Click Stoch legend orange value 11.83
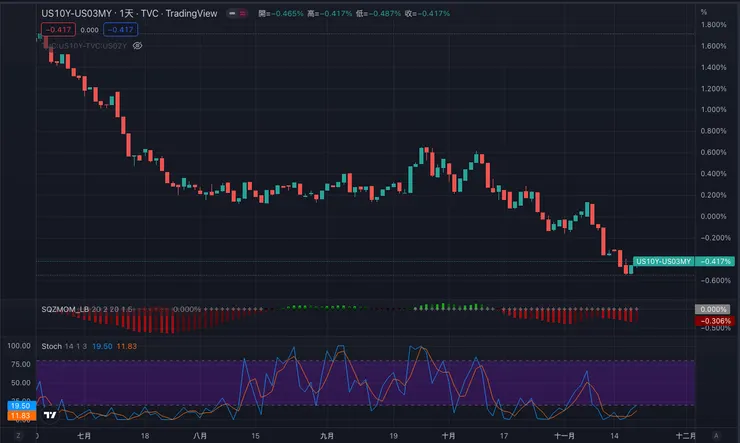Viewport: 740px width, 443px height. [126, 346]
